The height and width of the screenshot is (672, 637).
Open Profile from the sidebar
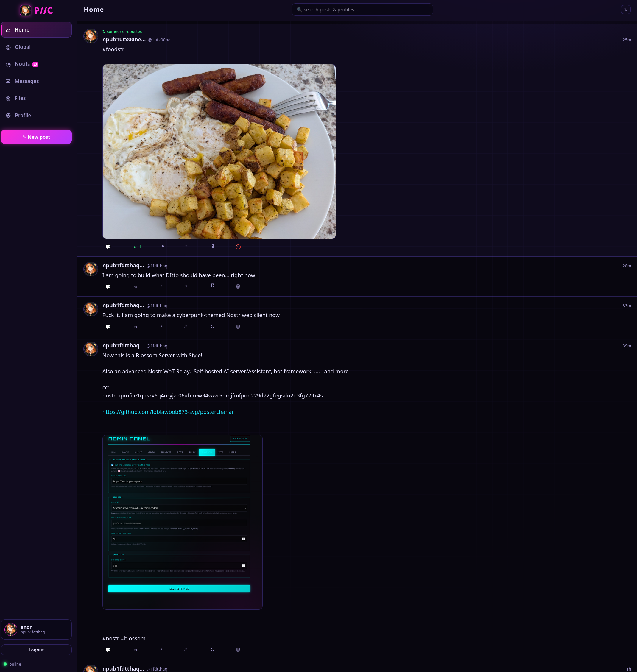pyautogui.click(x=36, y=116)
